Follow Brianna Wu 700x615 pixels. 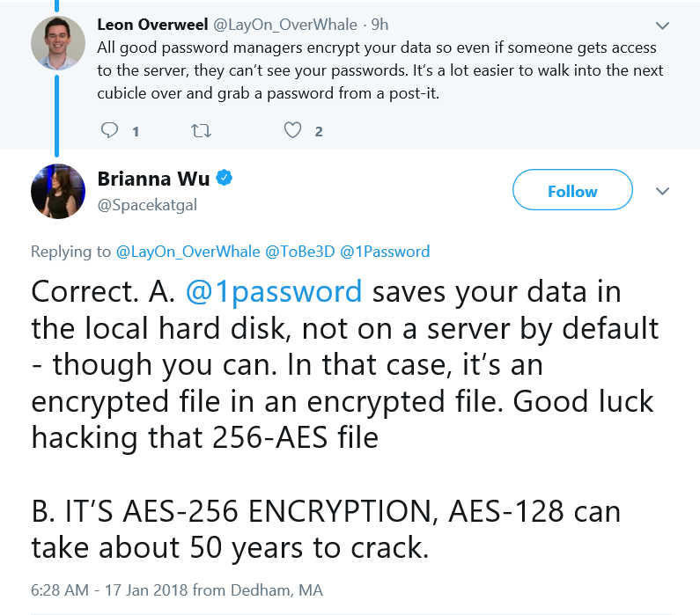click(572, 189)
